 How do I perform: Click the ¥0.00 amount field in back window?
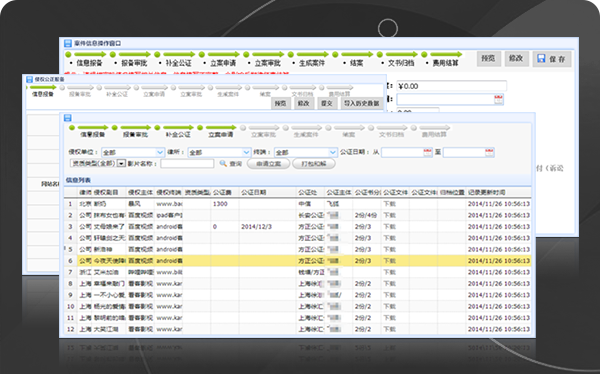[452, 86]
